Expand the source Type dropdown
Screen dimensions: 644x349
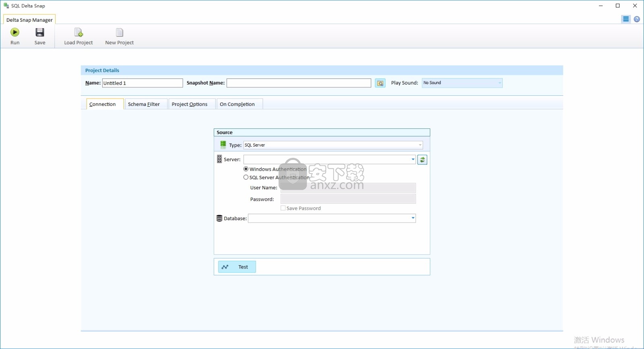420,145
